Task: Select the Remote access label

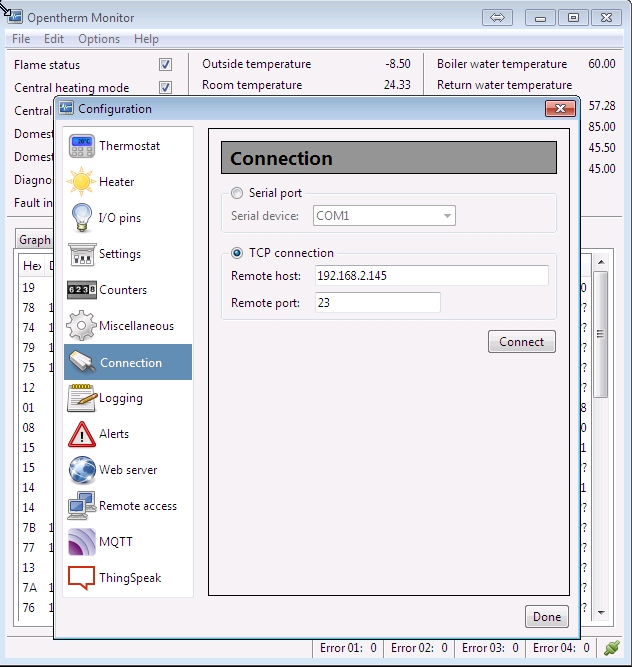Action: 138,506
